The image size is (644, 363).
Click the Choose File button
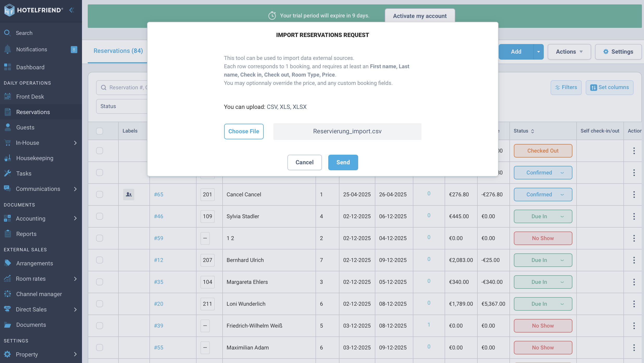[x=244, y=131]
